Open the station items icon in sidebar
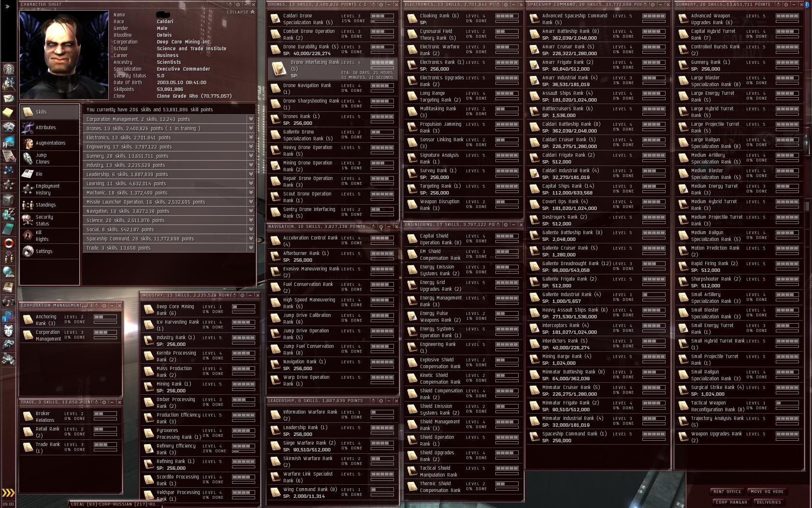812x508 pixels. (x=8, y=359)
